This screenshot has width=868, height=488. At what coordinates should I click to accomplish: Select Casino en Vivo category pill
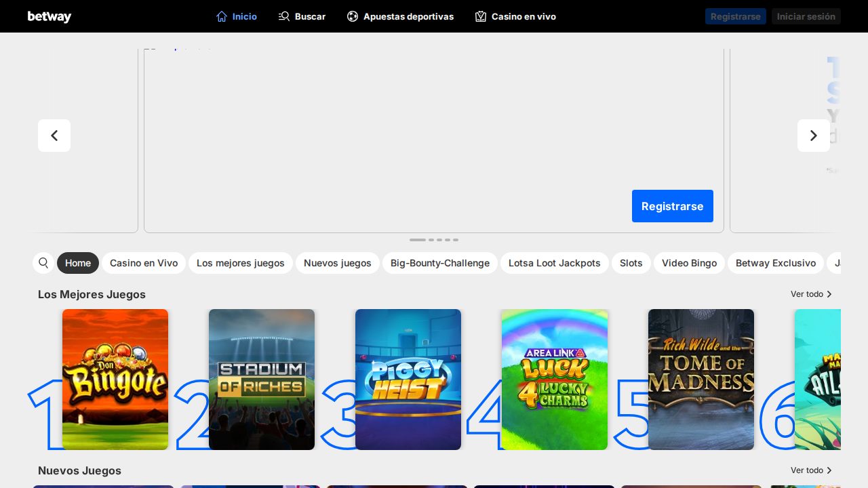click(x=144, y=263)
